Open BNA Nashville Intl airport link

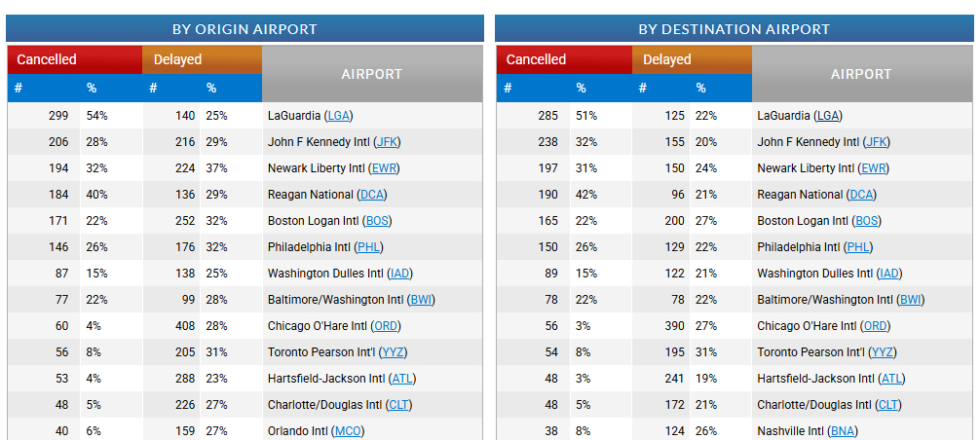[842, 430]
